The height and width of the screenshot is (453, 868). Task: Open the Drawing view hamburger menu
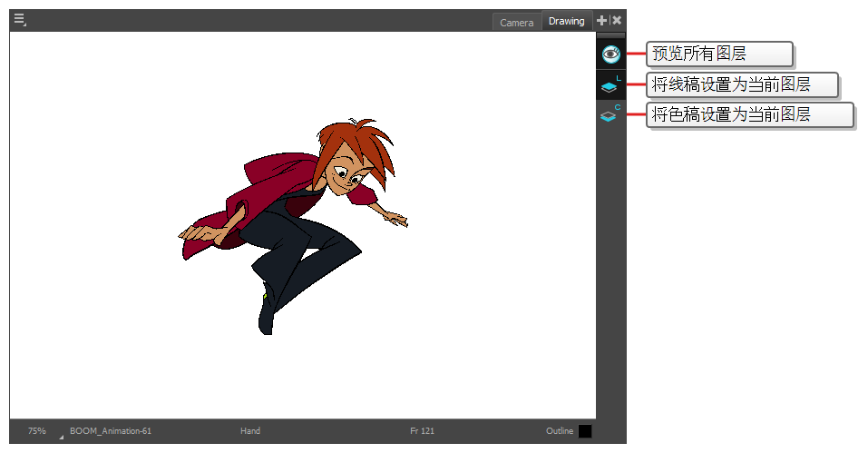point(19,20)
